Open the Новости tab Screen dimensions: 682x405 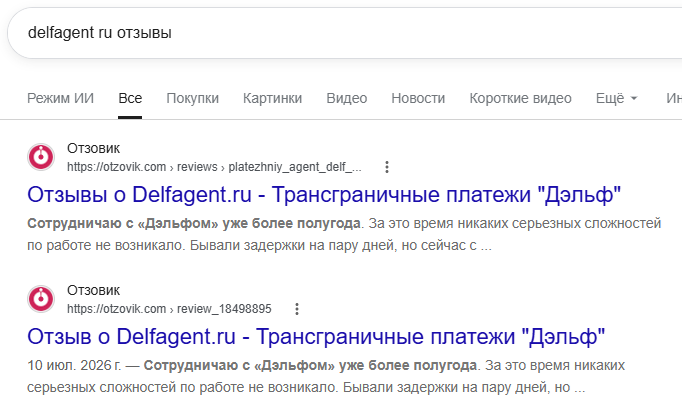click(418, 98)
